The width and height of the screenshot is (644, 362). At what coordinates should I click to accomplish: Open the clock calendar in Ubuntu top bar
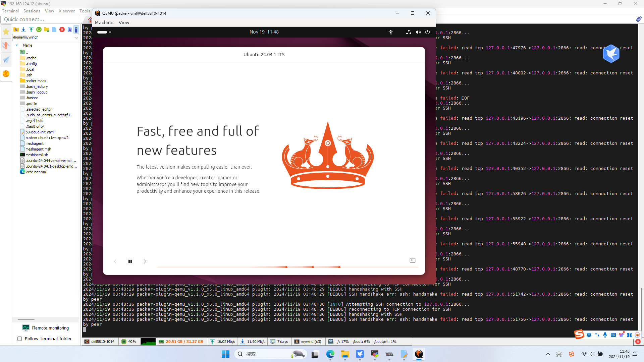tap(264, 32)
